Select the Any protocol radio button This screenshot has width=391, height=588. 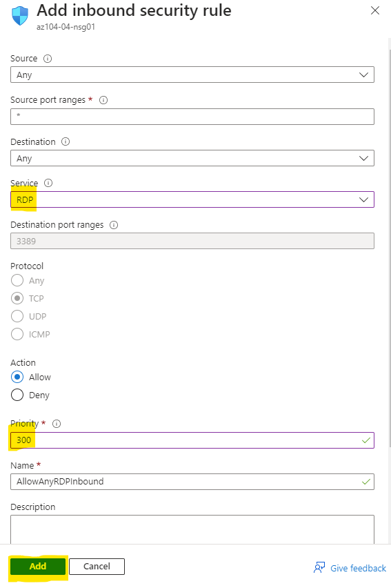coord(17,280)
